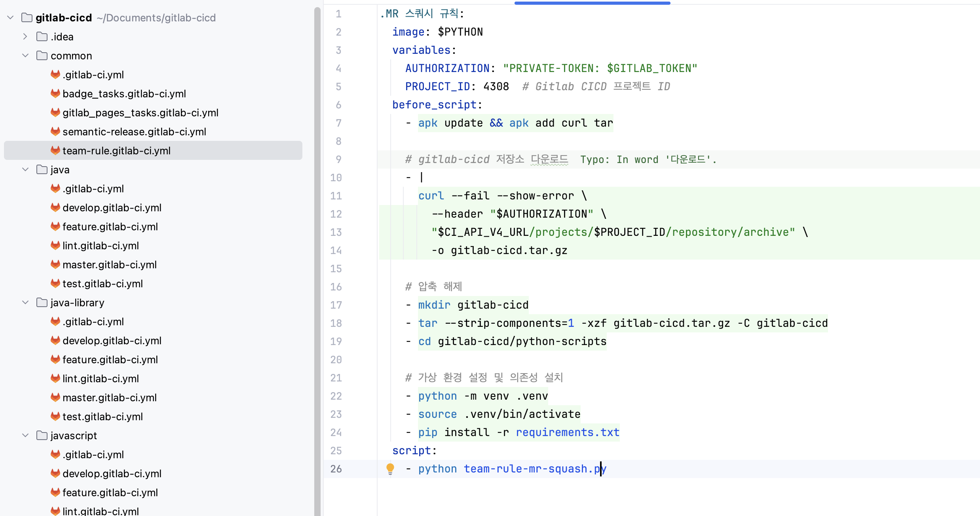Click team-rule-mr-squash.py script reference

[x=534, y=469]
